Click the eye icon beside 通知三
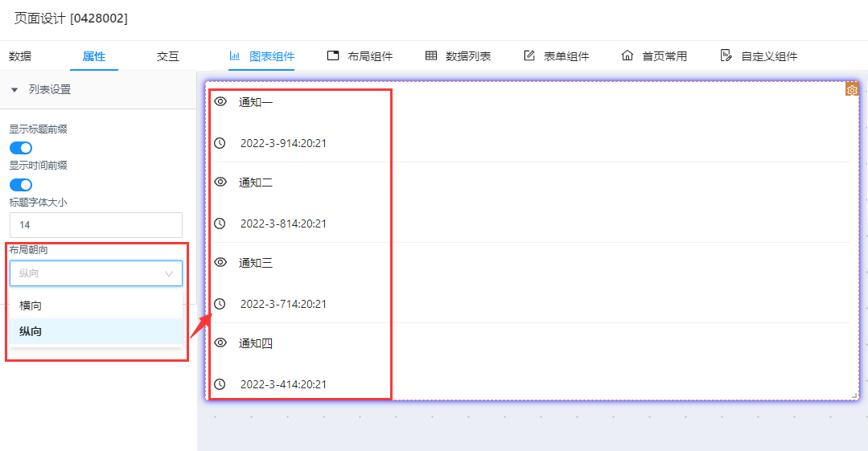 point(220,262)
